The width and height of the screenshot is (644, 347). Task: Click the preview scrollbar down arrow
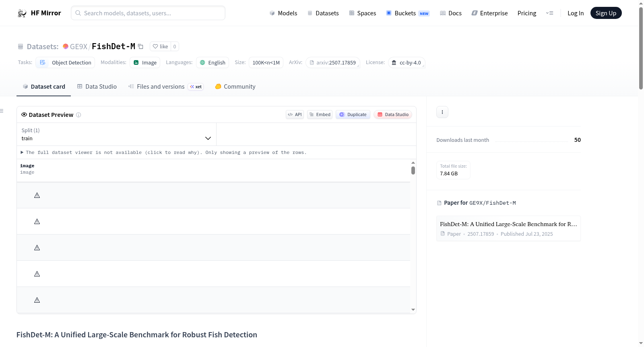(413, 310)
